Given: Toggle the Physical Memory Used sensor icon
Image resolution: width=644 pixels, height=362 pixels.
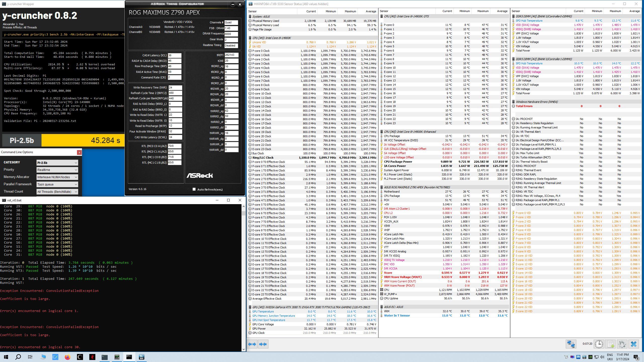Looking at the screenshot, I should (x=250, y=21).
